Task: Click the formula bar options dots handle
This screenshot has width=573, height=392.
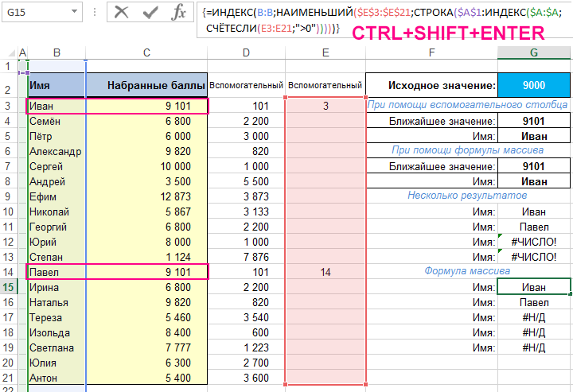Action: click(x=95, y=12)
